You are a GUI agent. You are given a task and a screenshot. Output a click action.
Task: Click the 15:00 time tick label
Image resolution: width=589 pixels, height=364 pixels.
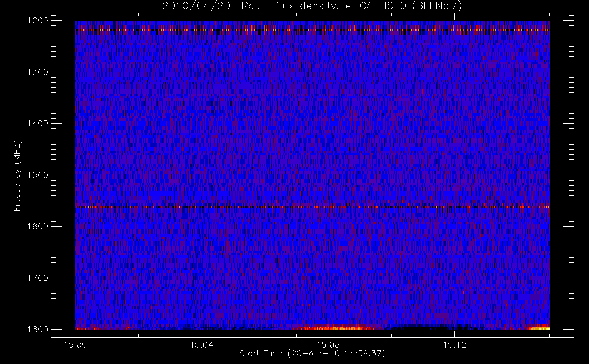pyautogui.click(x=75, y=345)
